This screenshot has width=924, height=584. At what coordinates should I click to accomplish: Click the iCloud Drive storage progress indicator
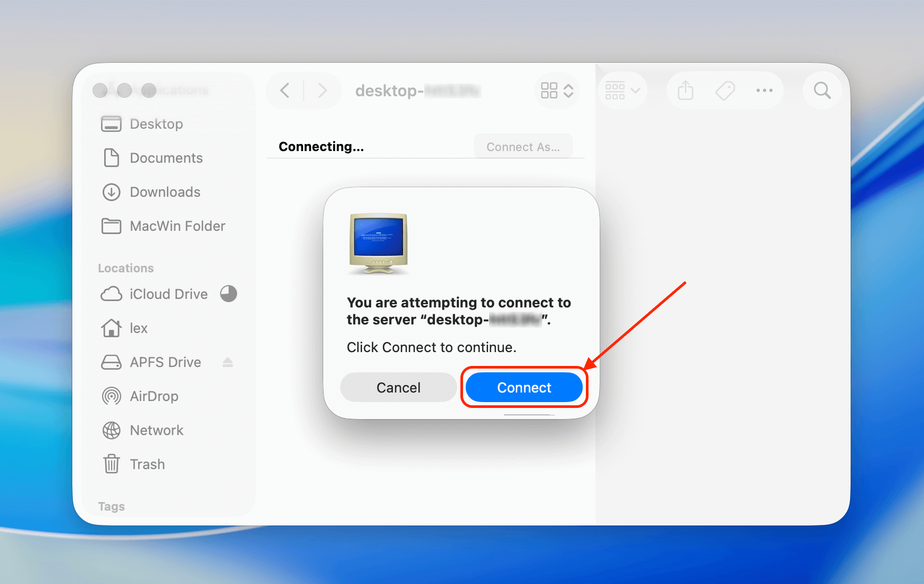coord(229,294)
